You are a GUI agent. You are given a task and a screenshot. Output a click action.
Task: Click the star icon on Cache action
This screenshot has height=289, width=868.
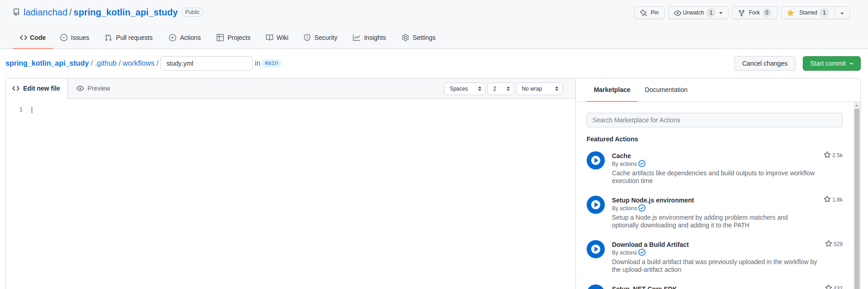pos(827,155)
